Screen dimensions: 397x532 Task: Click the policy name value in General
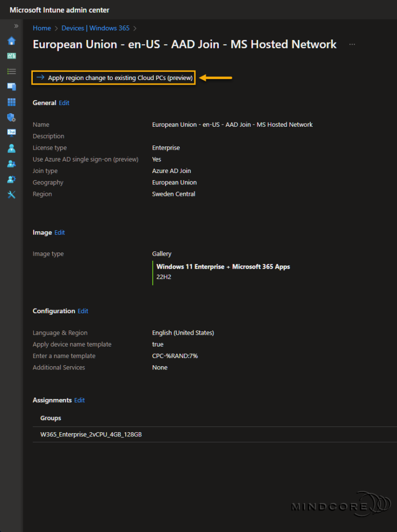point(232,125)
